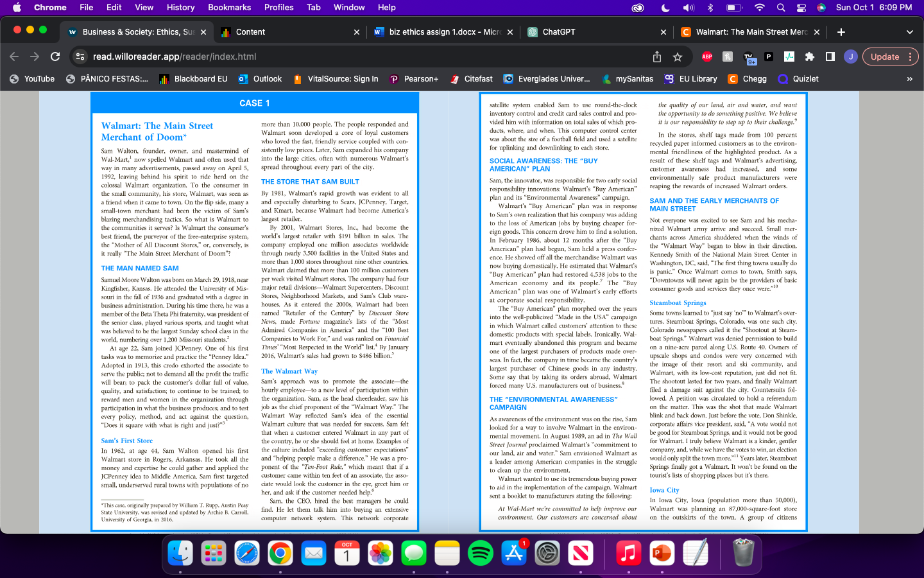This screenshot has height=578, width=924.
Task: Toggle Bluetooth from the menu bar
Action: tap(710, 8)
